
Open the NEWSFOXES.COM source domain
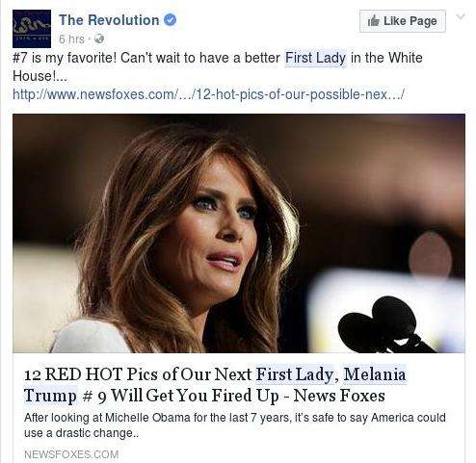tap(71, 454)
